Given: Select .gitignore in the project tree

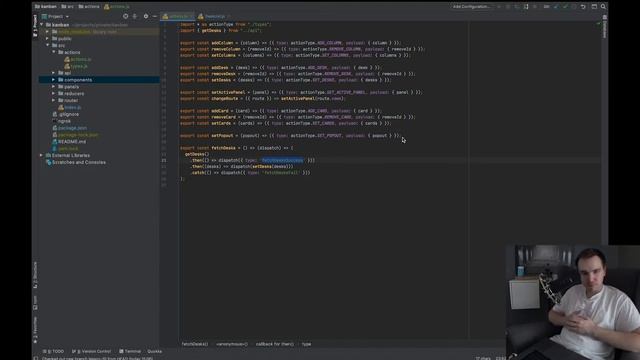Looking at the screenshot, I should click(x=68, y=114).
